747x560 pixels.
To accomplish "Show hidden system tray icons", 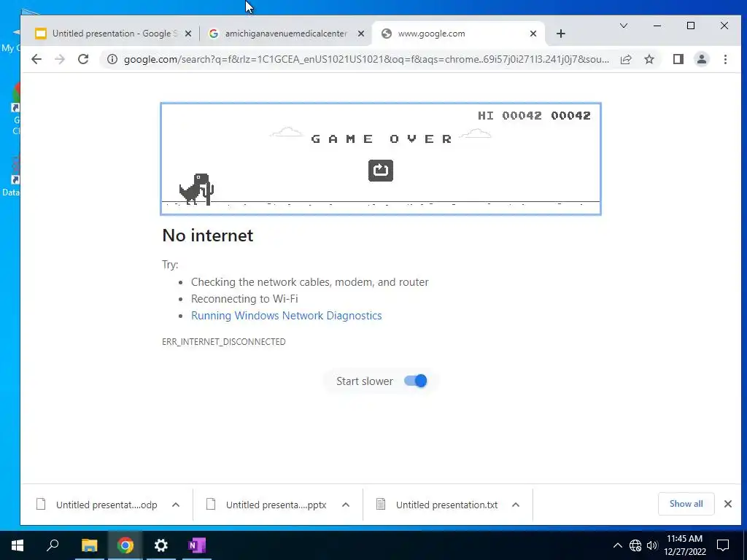I will [617, 545].
